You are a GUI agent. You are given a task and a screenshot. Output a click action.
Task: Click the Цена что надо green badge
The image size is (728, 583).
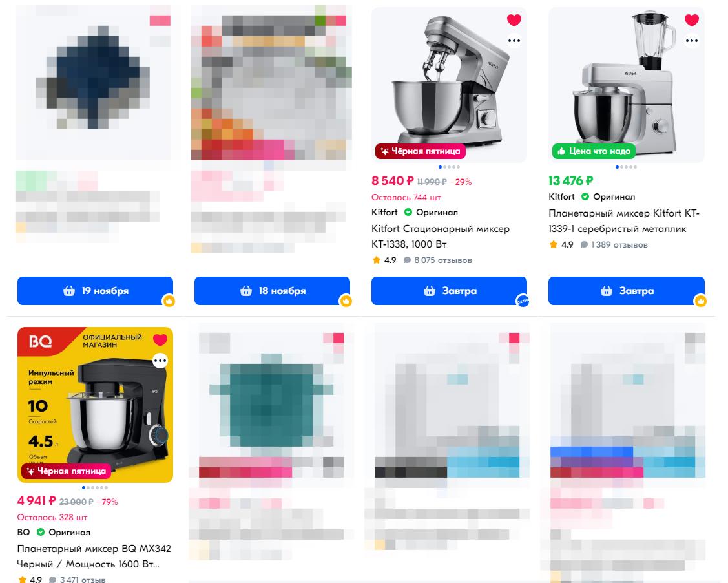coord(594,151)
